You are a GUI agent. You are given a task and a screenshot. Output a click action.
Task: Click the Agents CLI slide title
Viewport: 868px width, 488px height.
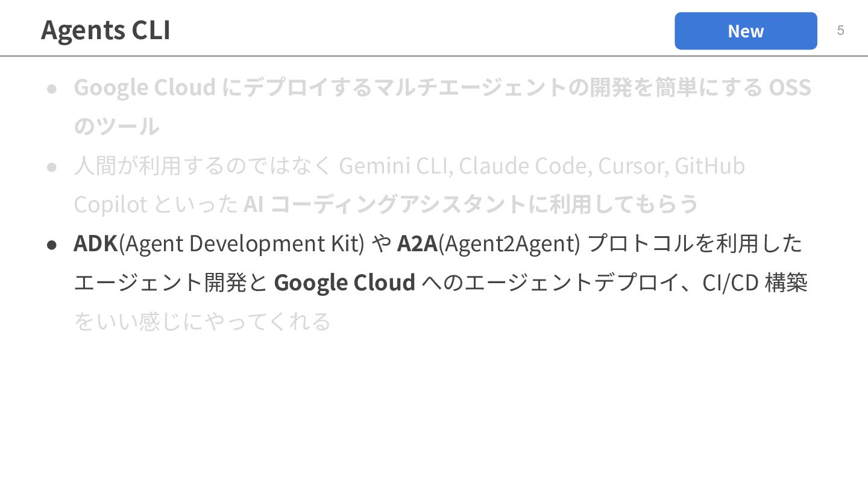[105, 30]
